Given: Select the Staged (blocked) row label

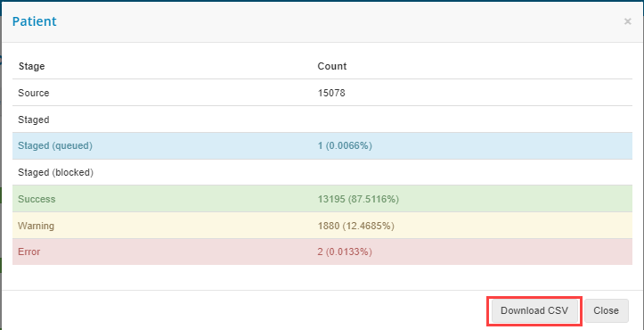Looking at the screenshot, I should point(56,172).
